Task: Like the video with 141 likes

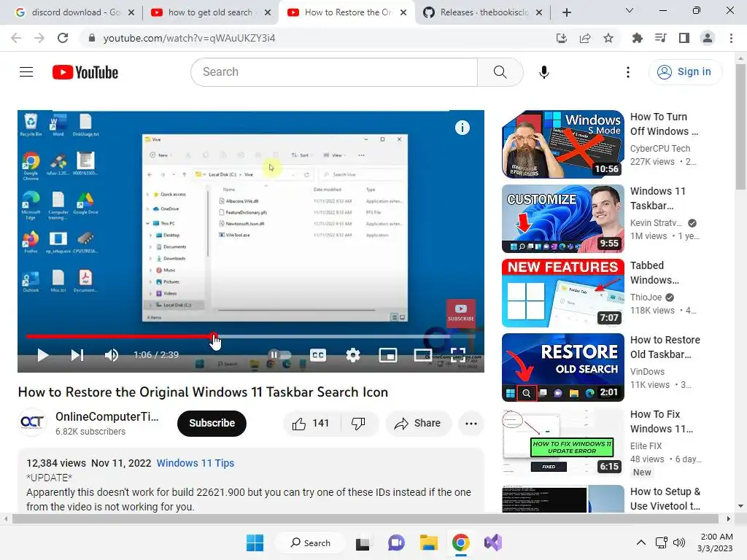Action: (311, 424)
